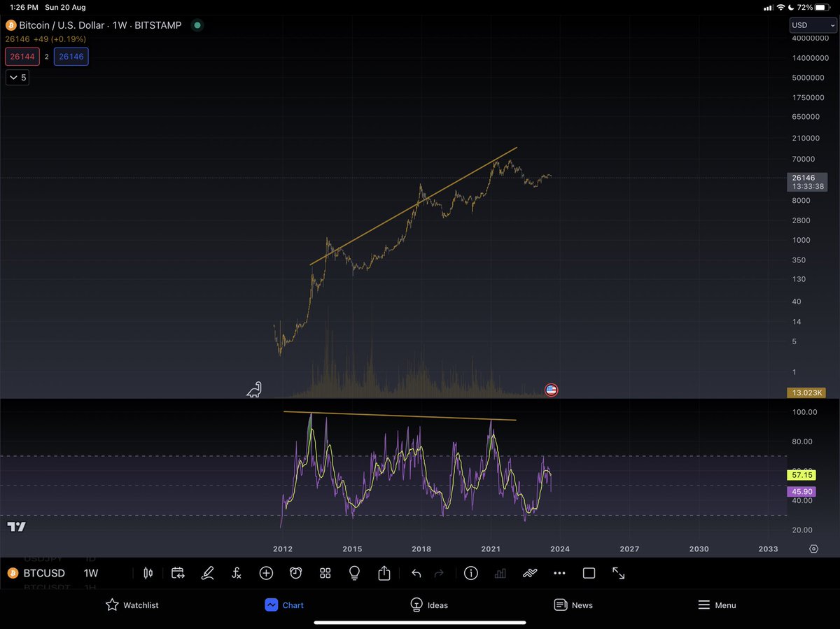Open the date range calendar tool

pos(177,573)
